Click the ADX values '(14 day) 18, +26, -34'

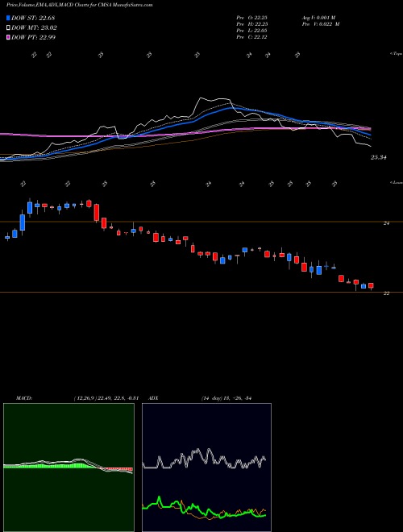click(226, 398)
